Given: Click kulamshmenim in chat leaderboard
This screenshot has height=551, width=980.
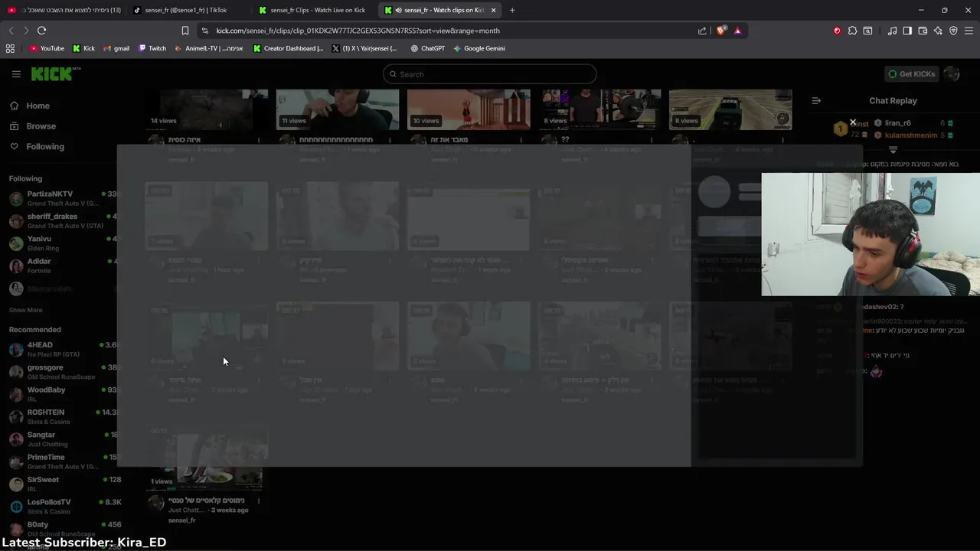Looking at the screenshot, I should (x=911, y=135).
